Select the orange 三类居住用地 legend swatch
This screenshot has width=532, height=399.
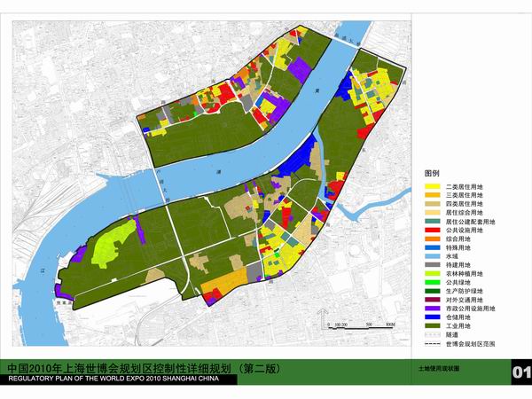click(432, 196)
